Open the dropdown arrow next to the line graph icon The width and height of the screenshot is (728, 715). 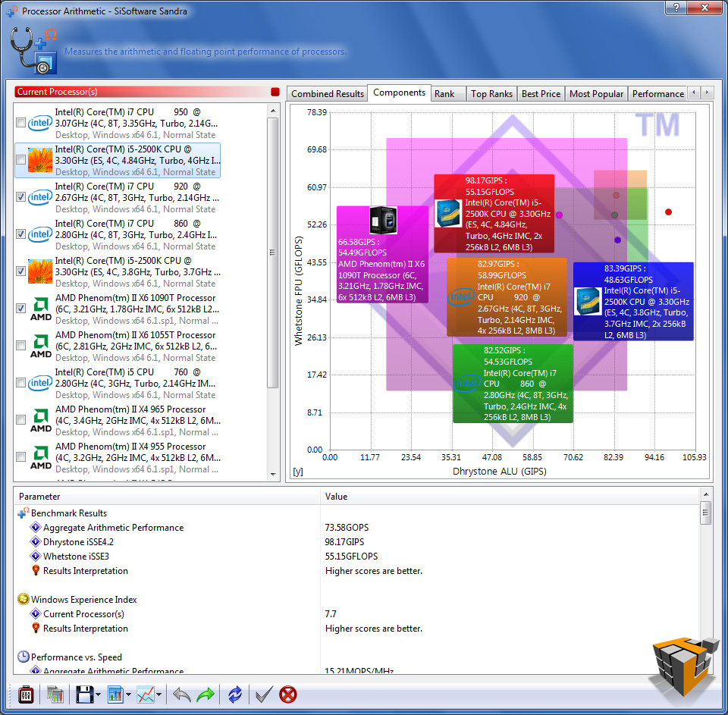tap(158, 695)
